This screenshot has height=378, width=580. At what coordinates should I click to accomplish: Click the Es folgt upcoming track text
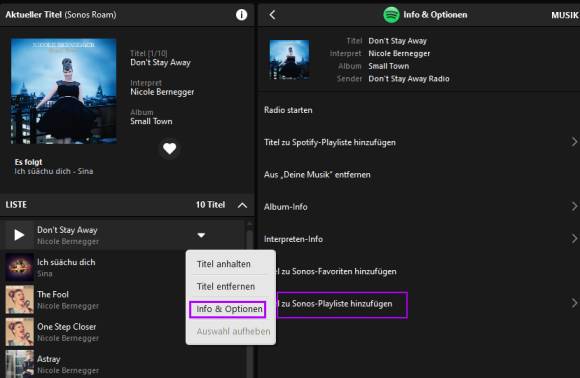click(54, 171)
